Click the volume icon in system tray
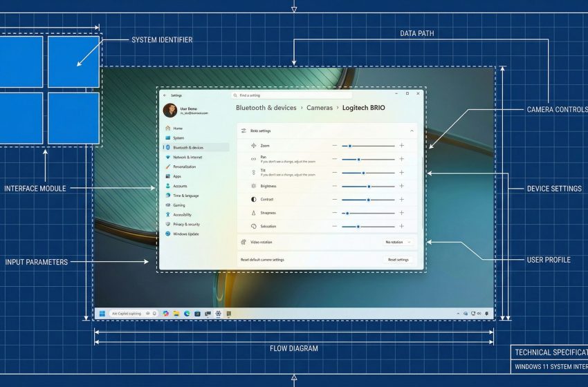 point(479,314)
